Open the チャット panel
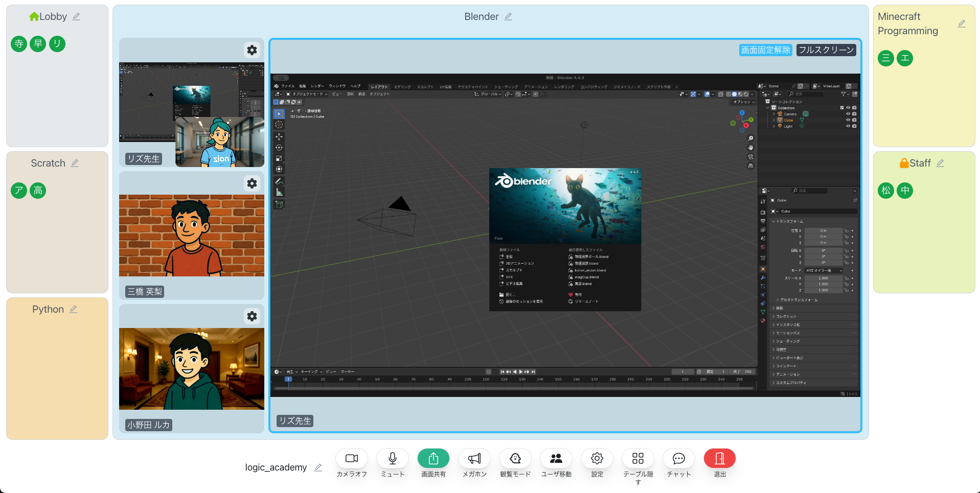980x493 pixels. click(x=678, y=458)
